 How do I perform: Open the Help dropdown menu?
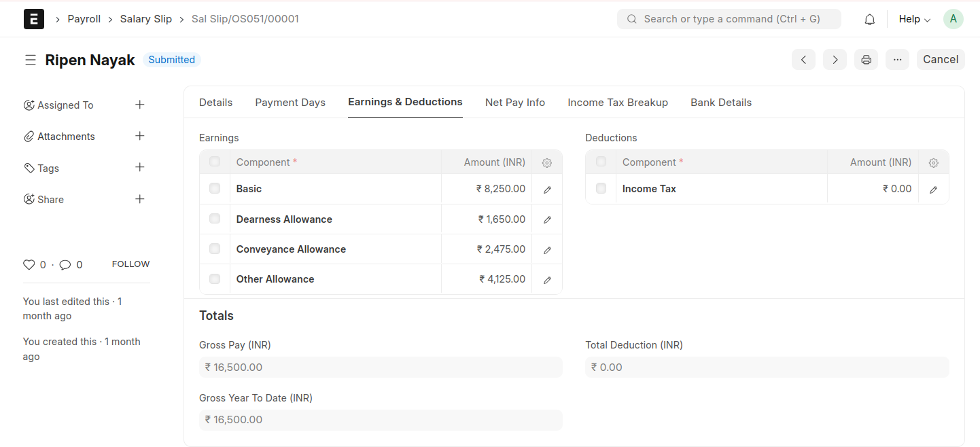coord(914,20)
